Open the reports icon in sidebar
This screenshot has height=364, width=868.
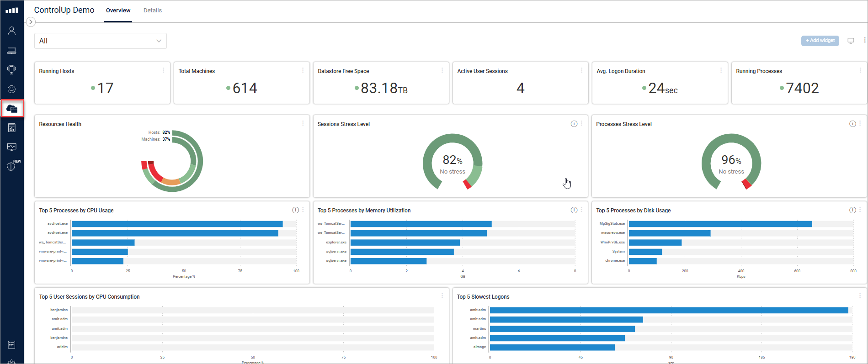(x=12, y=128)
